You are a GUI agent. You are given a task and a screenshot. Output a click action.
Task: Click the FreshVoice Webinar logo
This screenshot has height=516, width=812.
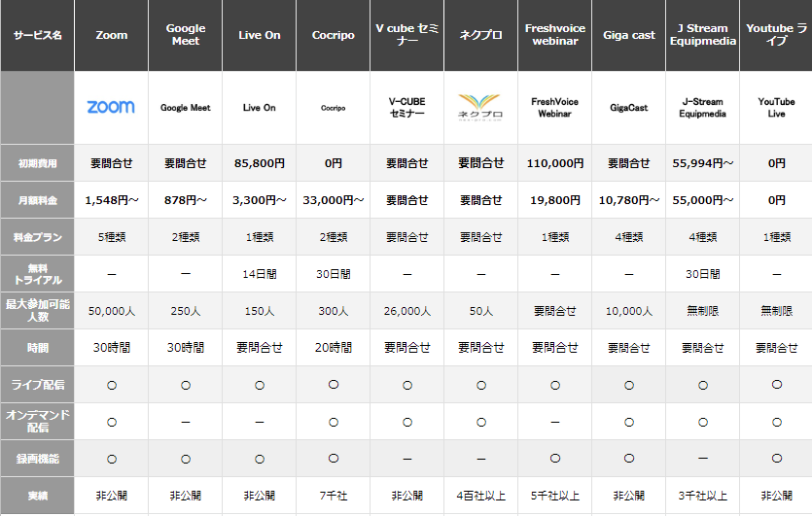click(x=554, y=107)
